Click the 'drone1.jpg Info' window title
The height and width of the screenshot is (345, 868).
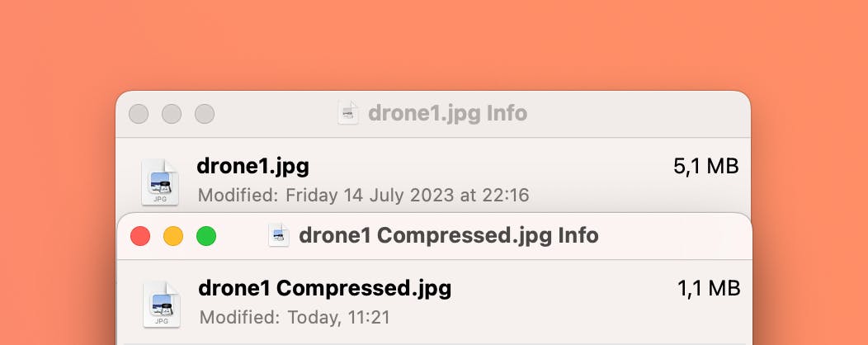coord(447,114)
